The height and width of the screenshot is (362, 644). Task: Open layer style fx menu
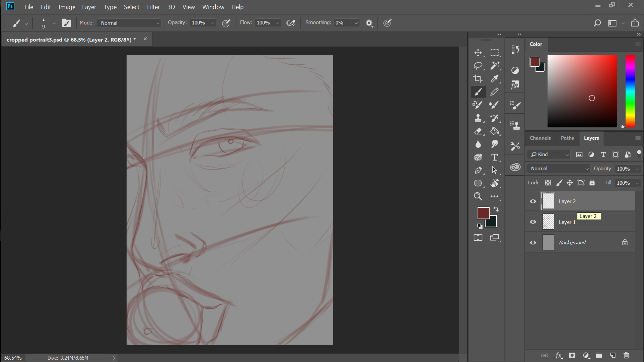pyautogui.click(x=559, y=355)
